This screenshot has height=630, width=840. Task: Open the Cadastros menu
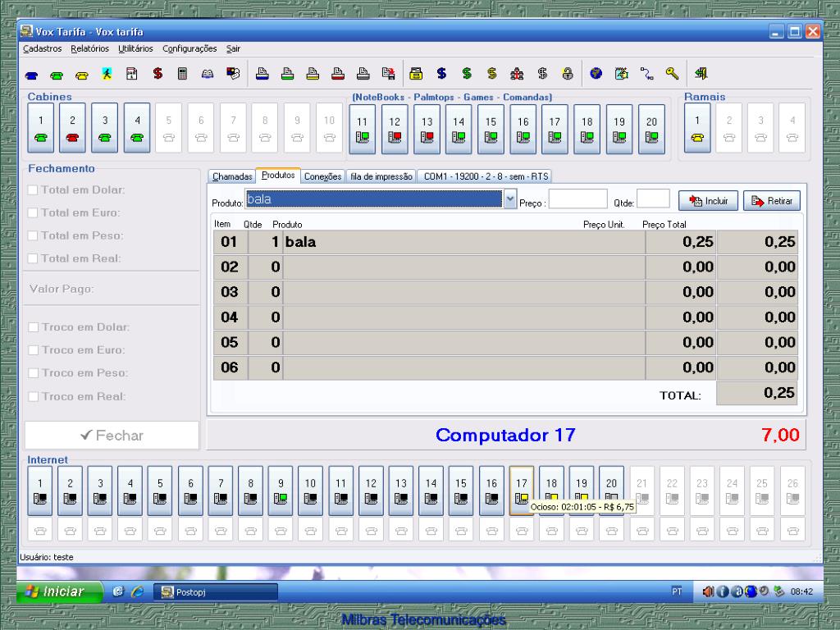43,48
